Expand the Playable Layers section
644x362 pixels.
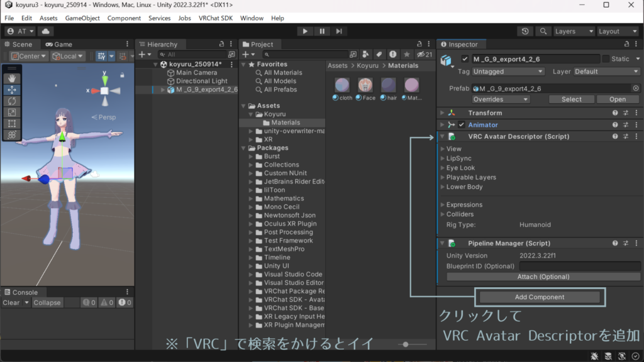point(471,177)
